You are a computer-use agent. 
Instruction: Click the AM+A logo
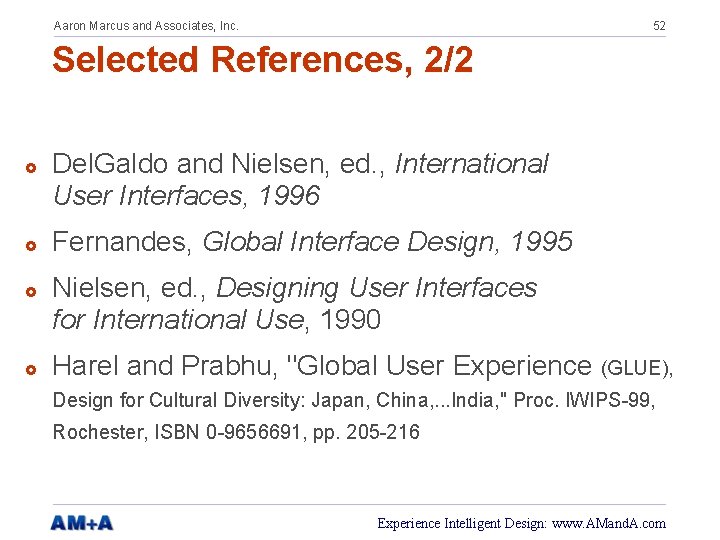tap(82, 523)
